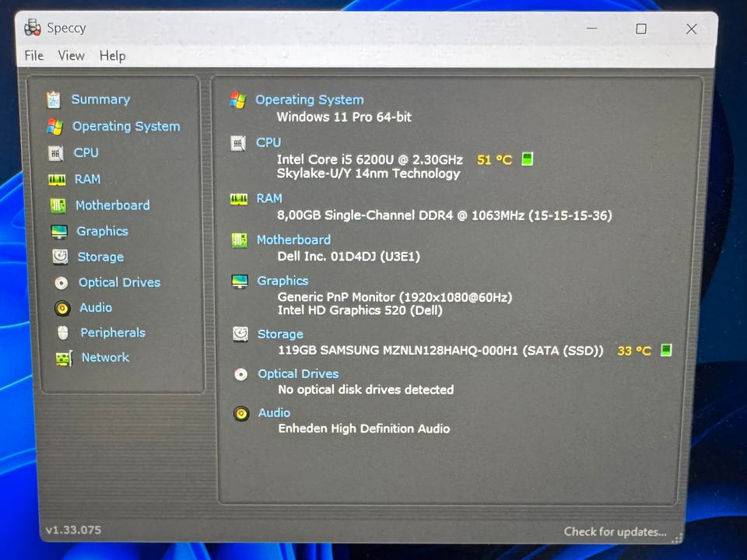Open the Optical Drives heading link in summary
This screenshot has height=560, width=747.
(x=298, y=374)
